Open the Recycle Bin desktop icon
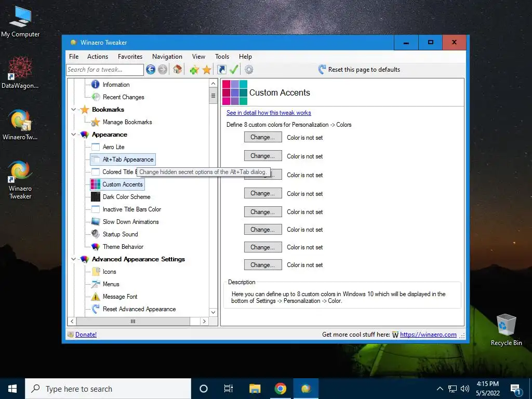Screen dimensions: 532x399 coord(506,329)
